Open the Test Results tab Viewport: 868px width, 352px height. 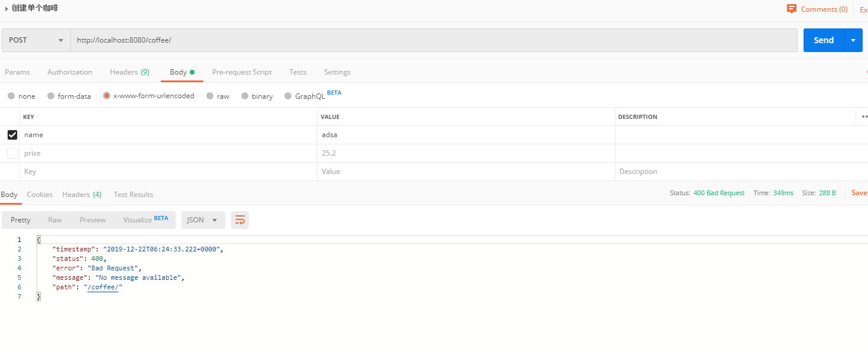click(133, 195)
